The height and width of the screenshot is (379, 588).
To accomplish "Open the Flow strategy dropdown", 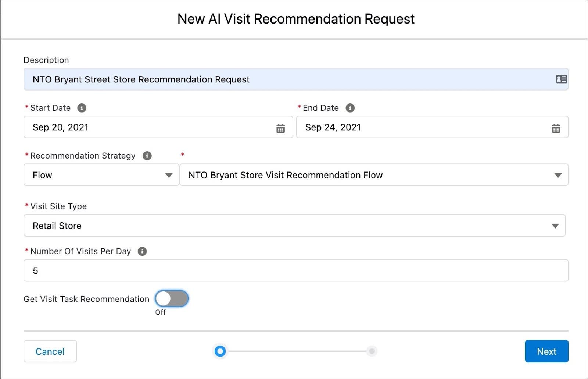I will 101,175.
